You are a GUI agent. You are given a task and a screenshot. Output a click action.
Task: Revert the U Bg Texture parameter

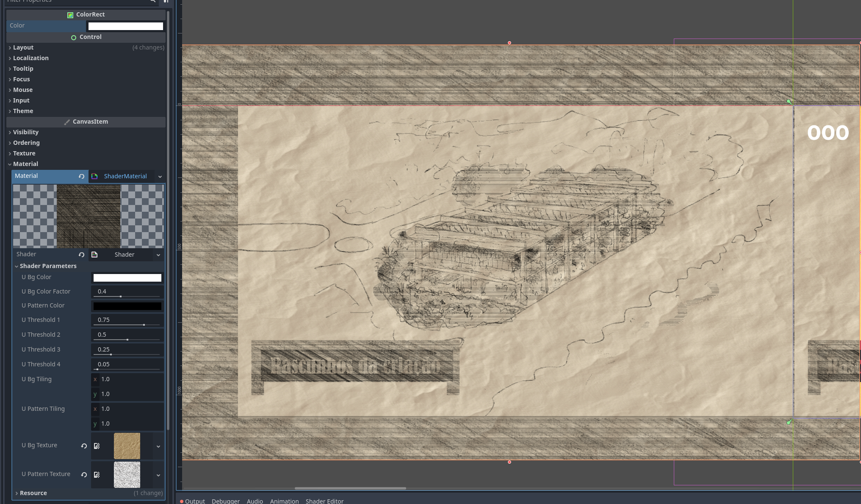coord(84,446)
